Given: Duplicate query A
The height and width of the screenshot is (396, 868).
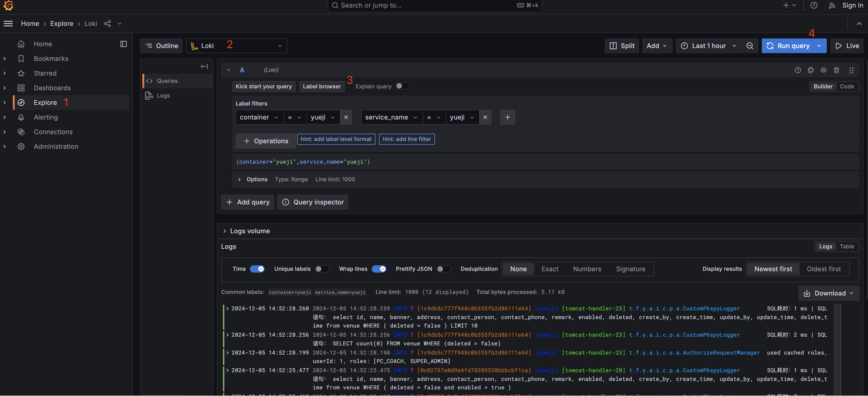Looking at the screenshot, I should (x=810, y=70).
